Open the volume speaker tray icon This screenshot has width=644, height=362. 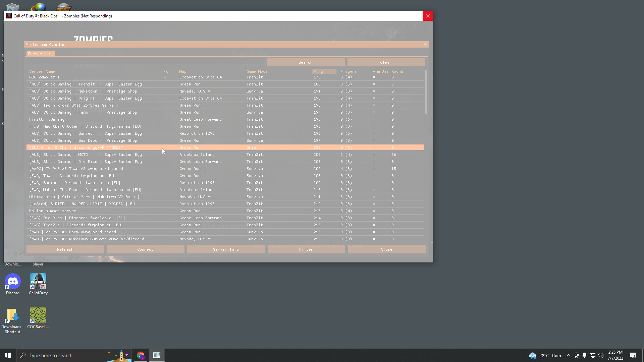(601, 355)
